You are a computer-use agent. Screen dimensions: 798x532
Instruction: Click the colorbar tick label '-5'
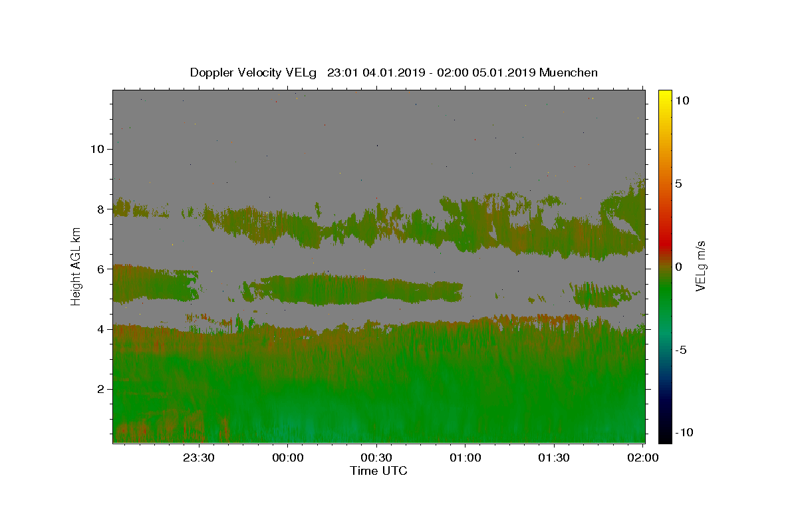[680, 350]
